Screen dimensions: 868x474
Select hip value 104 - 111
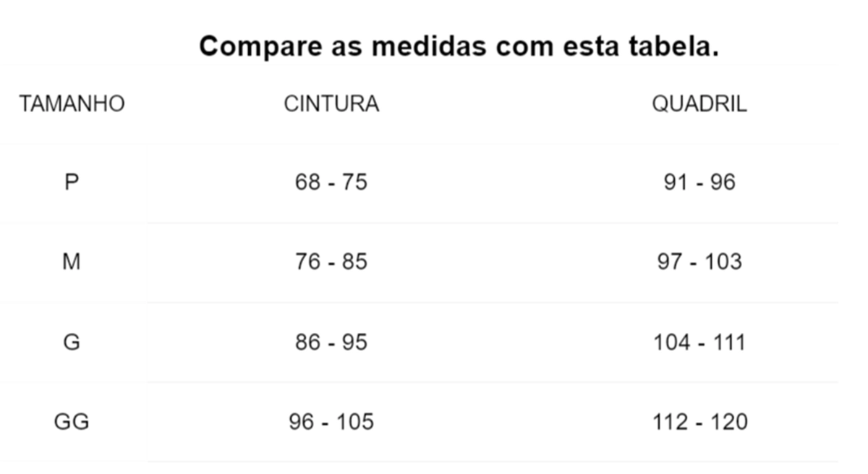point(699,342)
